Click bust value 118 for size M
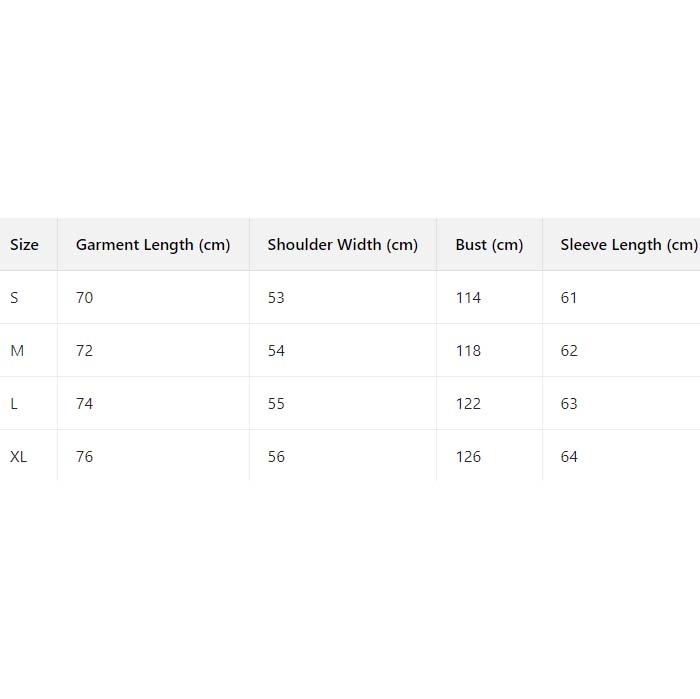This screenshot has width=700, height=699. tap(468, 351)
